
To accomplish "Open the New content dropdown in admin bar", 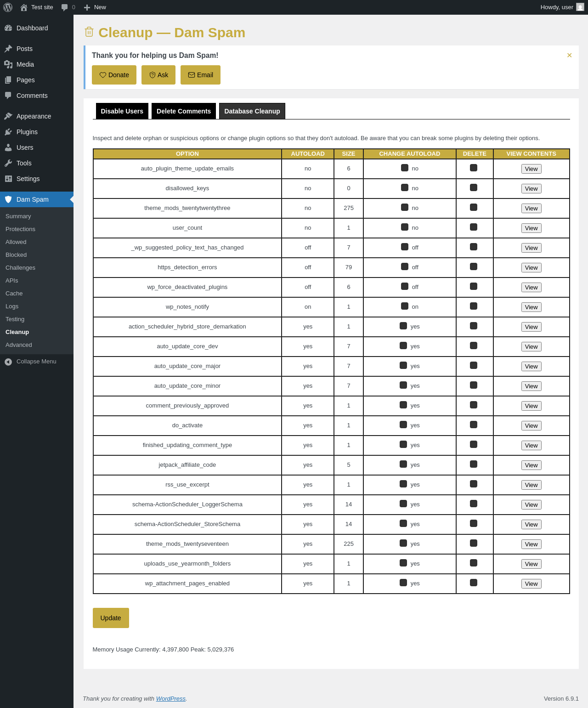I will click(x=95, y=7).
